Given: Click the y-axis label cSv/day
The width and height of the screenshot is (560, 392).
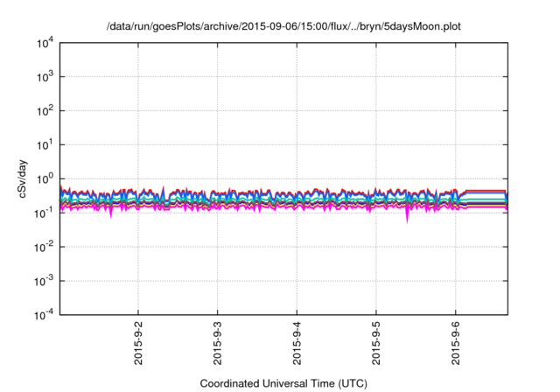Looking at the screenshot, I should [x=22, y=178].
